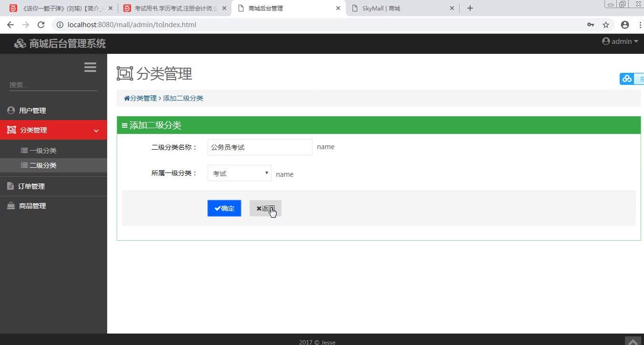Open 二级分类 submenu item
The width and height of the screenshot is (644, 345).
(x=53, y=165)
